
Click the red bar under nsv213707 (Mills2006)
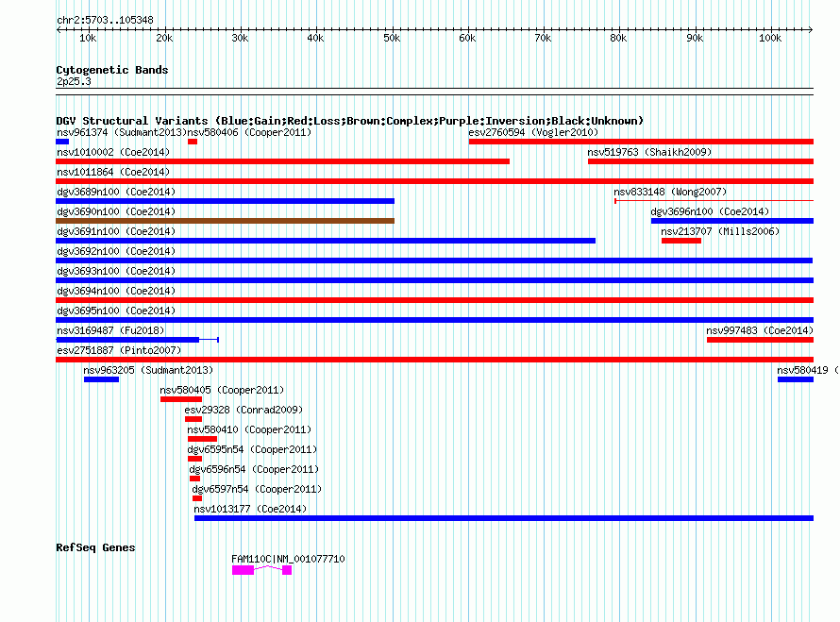(x=680, y=241)
